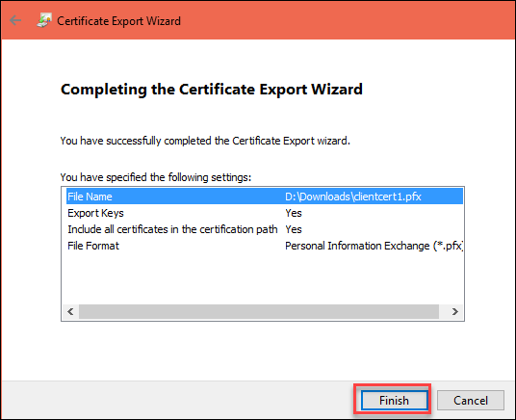Select the Include all certificates row
The image size is (516, 420).
(265, 229)
